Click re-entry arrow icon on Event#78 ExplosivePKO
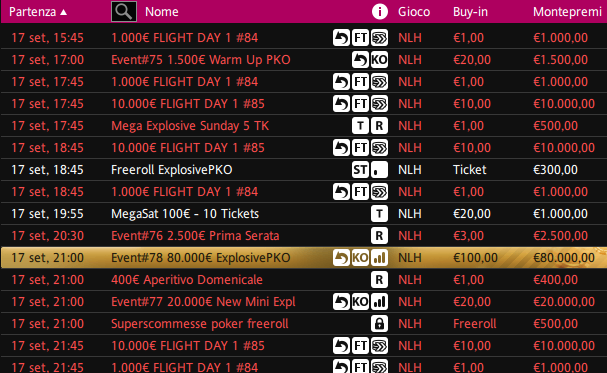The height and width of the screenshot is (373, 607). click(x=341, y=258)
